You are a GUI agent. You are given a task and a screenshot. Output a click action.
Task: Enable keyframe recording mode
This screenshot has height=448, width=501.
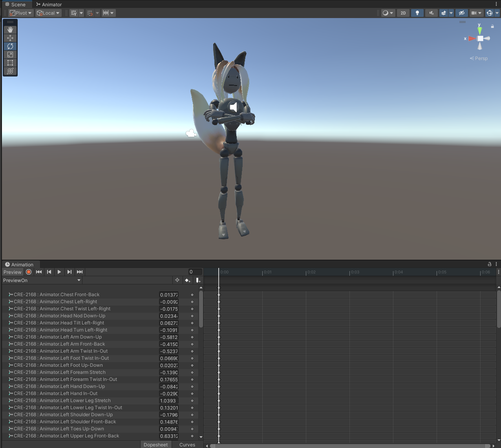coord(29,272)
